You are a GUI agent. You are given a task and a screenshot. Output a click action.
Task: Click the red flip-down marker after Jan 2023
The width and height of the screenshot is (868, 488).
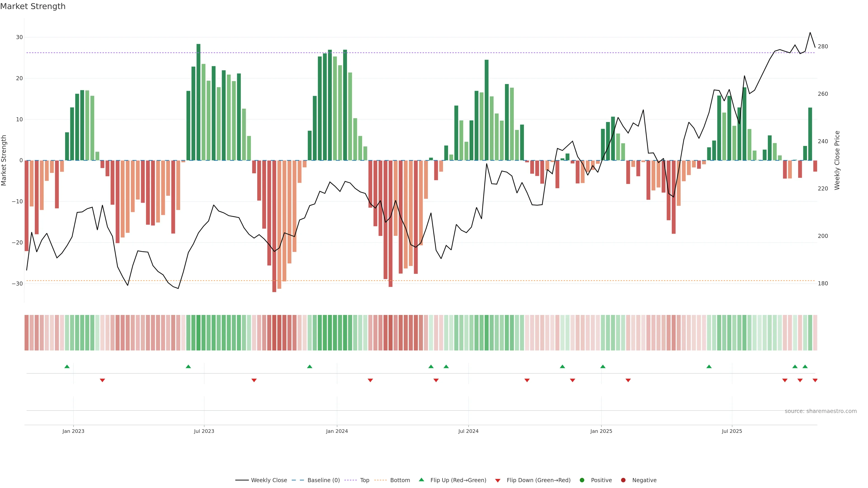coord(102,380)
